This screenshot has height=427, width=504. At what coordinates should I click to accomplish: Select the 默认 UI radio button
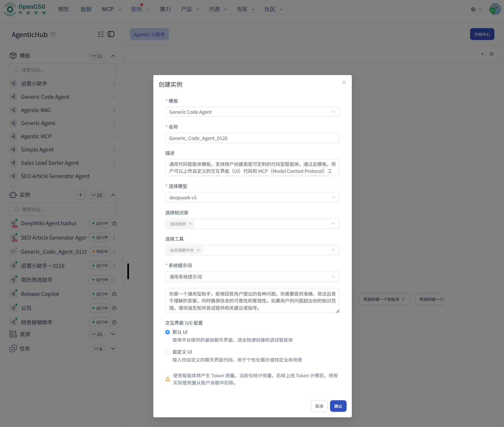pyautogui.click(x=167, y=332)
